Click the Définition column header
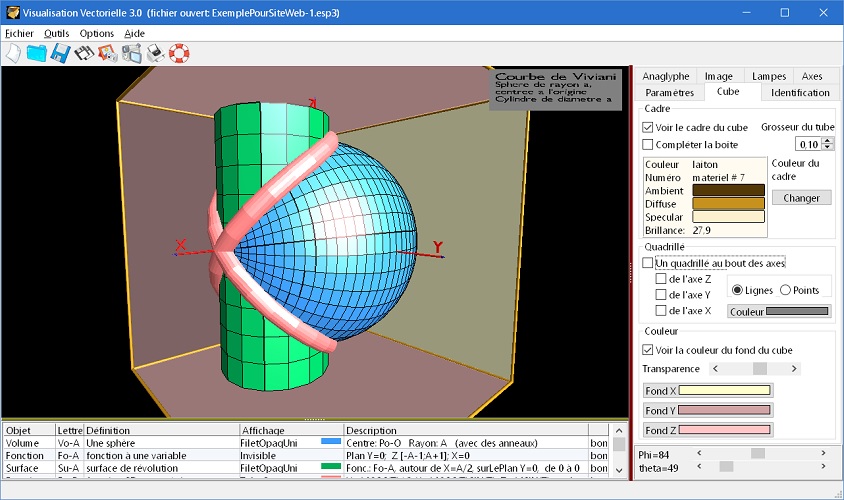The width and height of the screenshot is (844, 500). [161, 430]
